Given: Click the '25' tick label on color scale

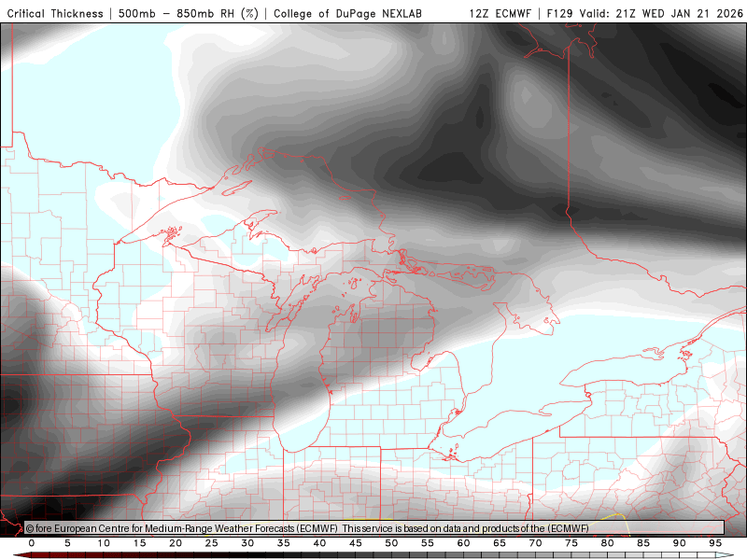Looking at the screenshot, I should pyautogui.click(x=212, y=543).
